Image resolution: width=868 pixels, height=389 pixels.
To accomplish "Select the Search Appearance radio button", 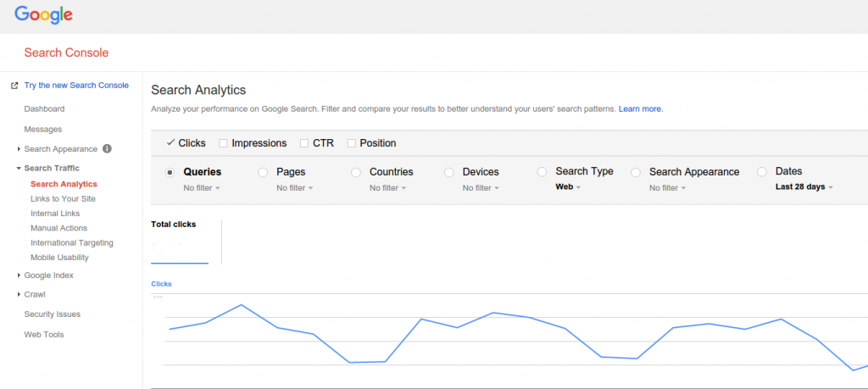I will (636, 172).
